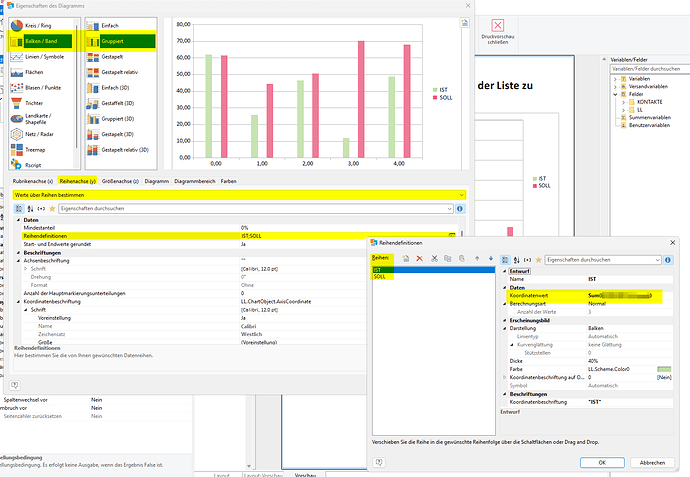Click Abbrechen in Reihendefinitionen dialog
This screenshot has height=477, width=690.
point(652,462)
